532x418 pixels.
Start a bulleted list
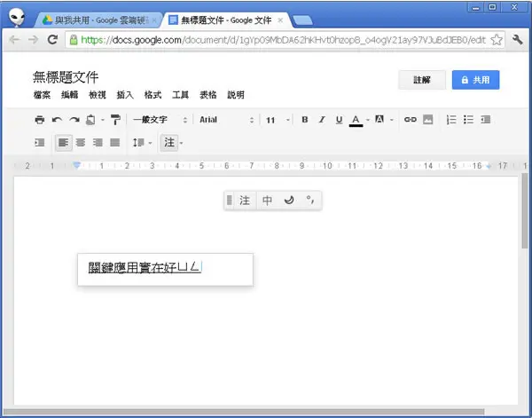coord(468,120)
